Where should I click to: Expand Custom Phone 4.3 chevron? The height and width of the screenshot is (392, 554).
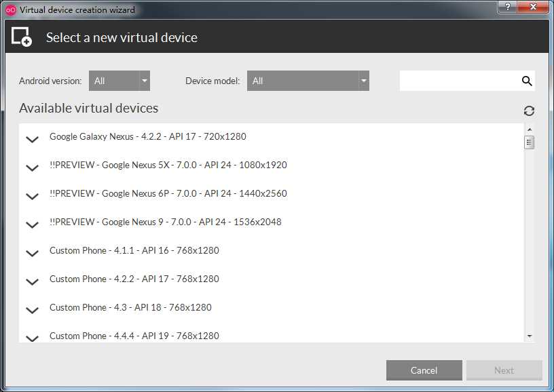[32, 310]
